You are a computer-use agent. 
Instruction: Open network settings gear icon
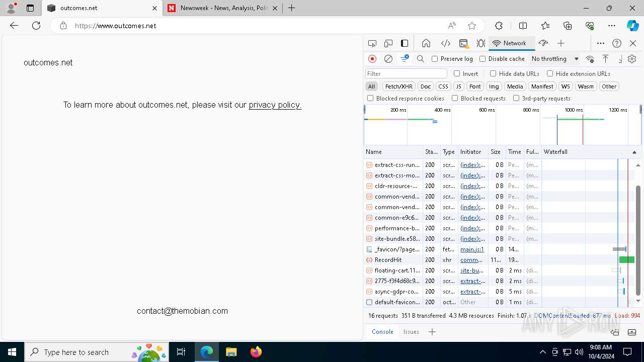point(632,59)
